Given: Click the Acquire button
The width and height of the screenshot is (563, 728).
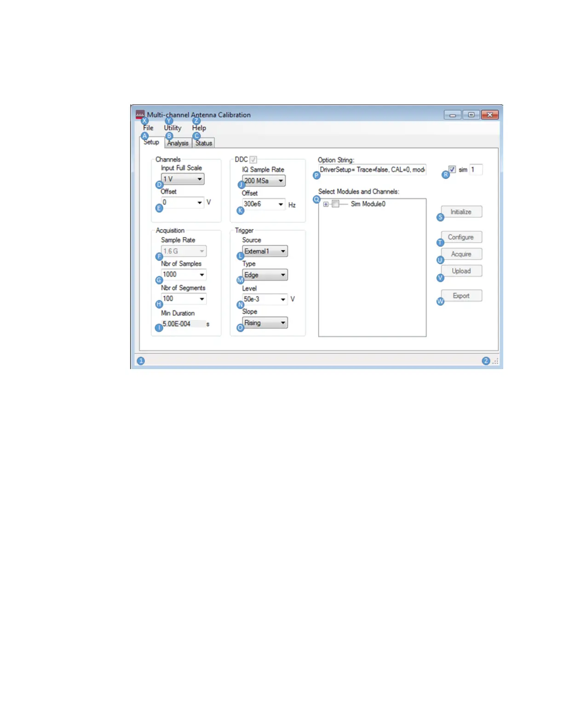Looking at the screenshot, I should click(461, 254).
